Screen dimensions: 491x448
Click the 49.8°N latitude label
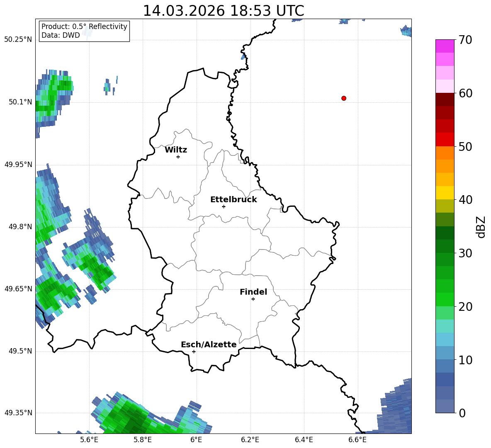(20, 227)
